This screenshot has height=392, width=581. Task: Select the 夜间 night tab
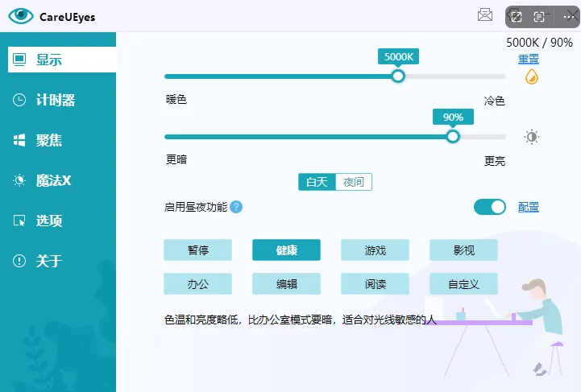[354, 182]
